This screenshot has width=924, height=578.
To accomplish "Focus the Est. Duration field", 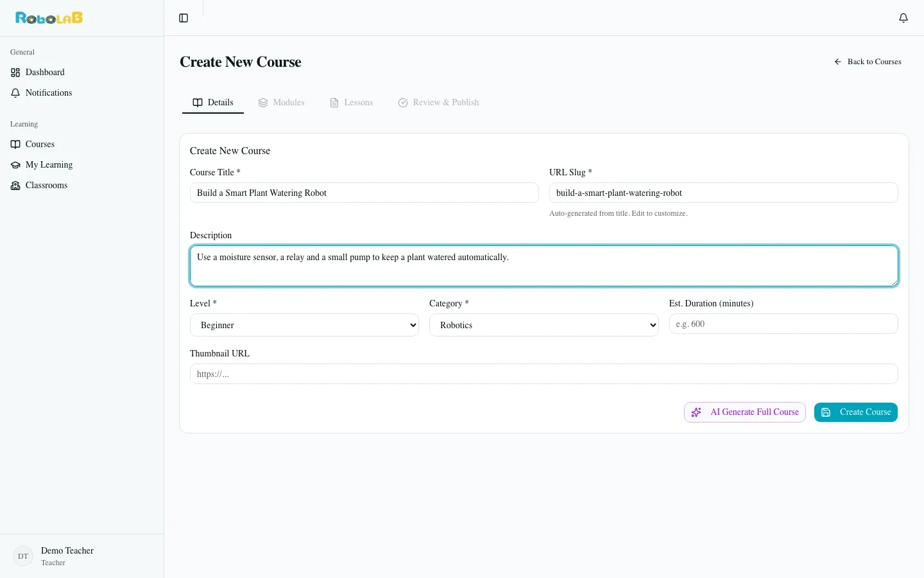I will pyautogui.click(x=783, y=324).
